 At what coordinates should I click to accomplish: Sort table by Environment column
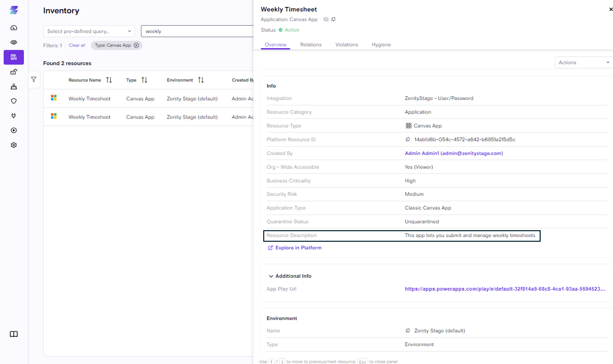[201, 80]
